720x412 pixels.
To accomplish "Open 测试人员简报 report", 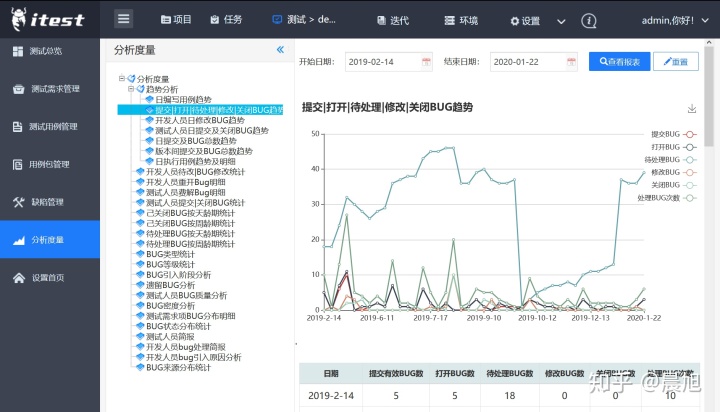I will (170, 337).
